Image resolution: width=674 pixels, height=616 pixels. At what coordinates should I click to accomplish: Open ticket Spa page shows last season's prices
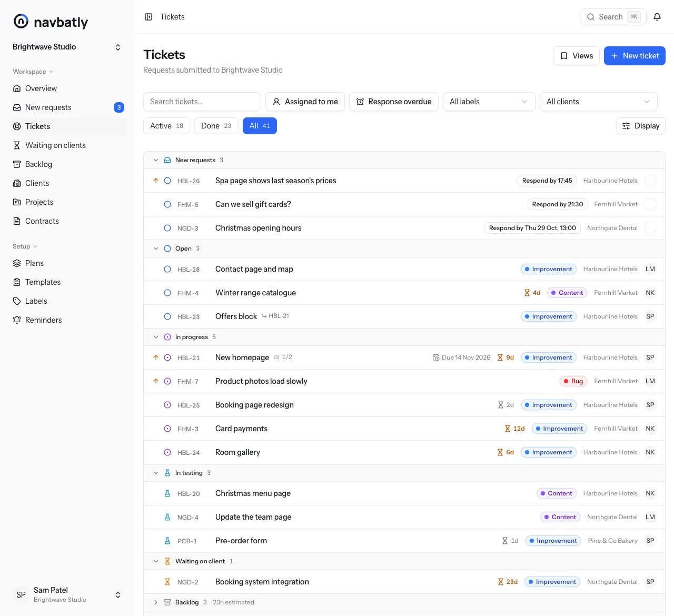pos(275,181)
